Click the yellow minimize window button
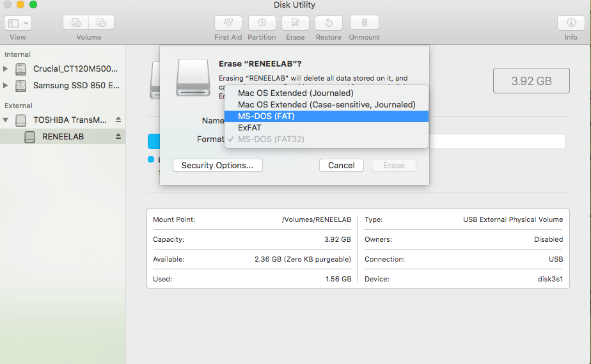This screenshot has height=364, width=591. point(20,4)
